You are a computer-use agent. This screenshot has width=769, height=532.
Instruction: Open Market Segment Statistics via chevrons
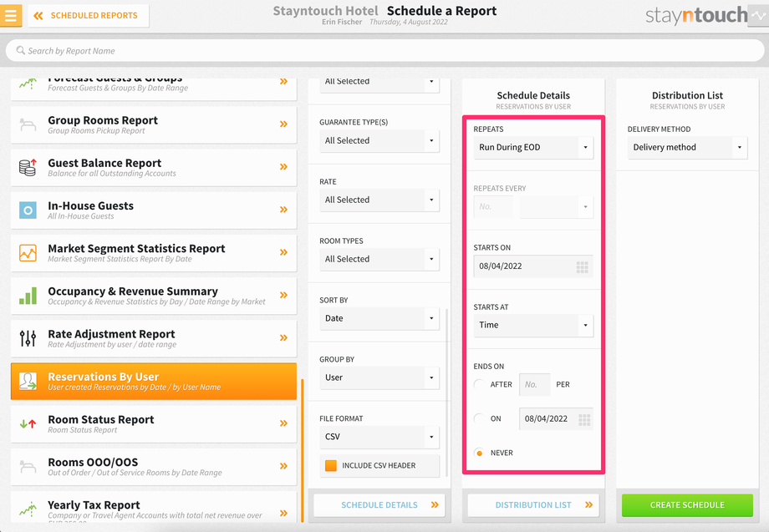283,252
